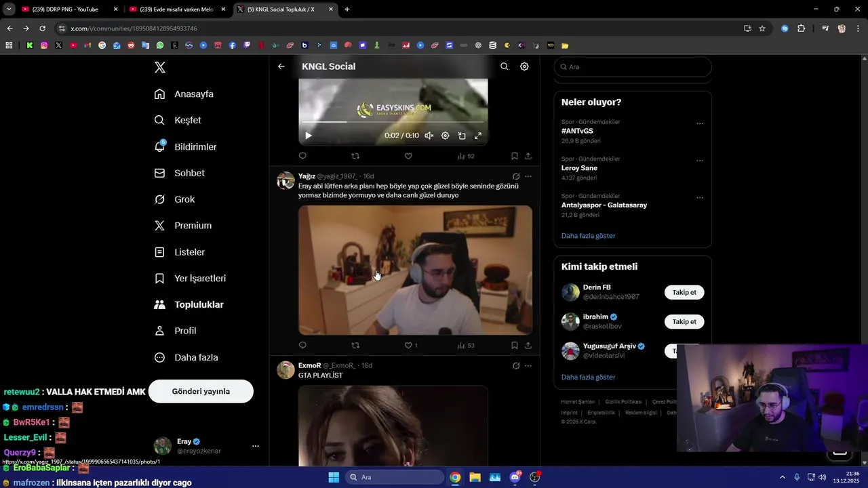Follow ibrahim with Takip et
Viewport: 868px width, 488px height.
tap(684, 321)
